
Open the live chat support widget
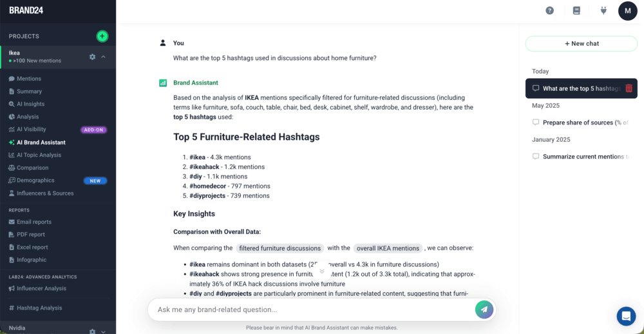(x=626, y=316)
